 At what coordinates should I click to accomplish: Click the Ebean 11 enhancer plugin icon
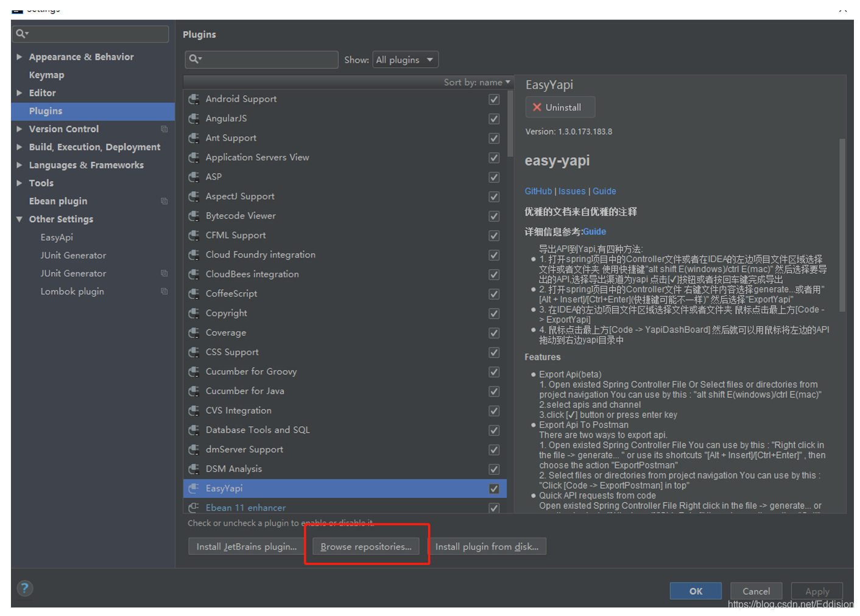click(194, 508)
